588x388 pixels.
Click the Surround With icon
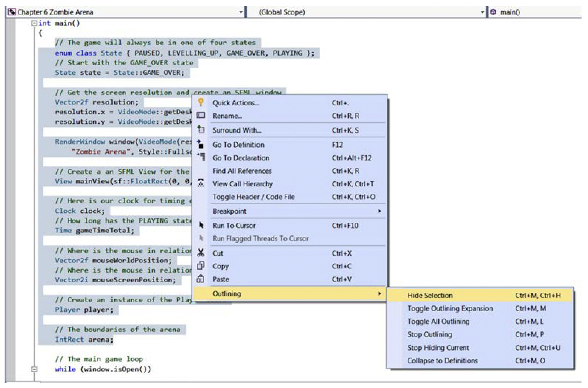coord(201,129)
